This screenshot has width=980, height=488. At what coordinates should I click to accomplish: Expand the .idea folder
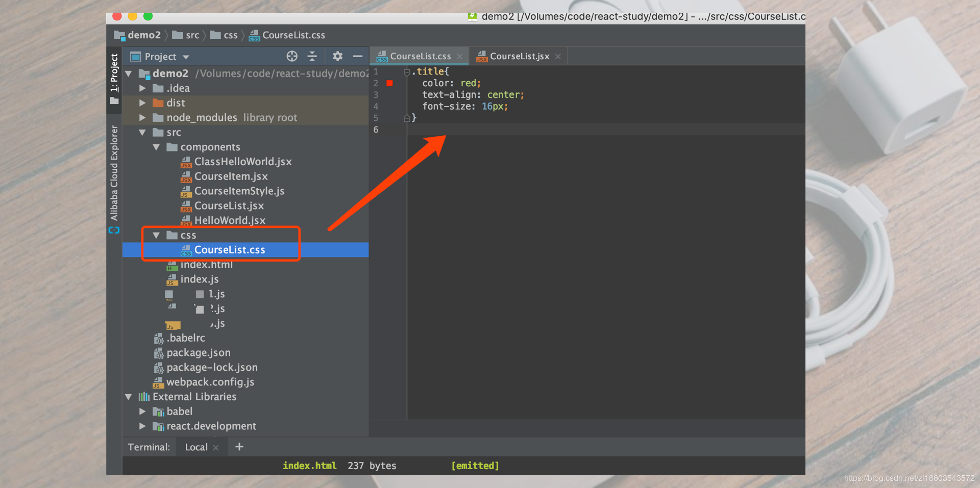click(x=142, y=88)
